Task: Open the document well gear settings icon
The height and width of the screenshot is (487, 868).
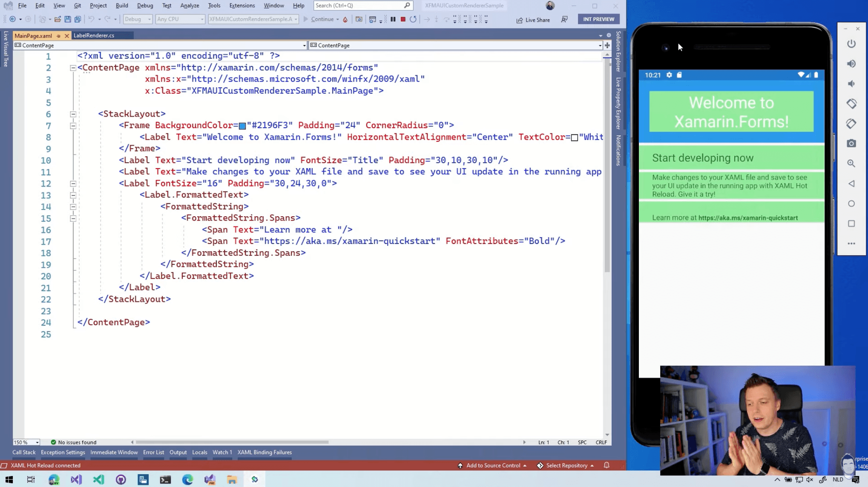Action: coord(609,35)
